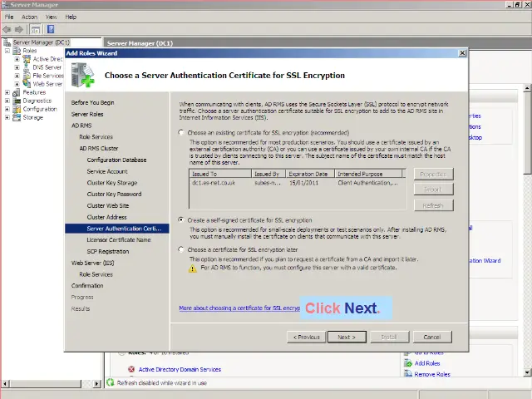Click the DNS Server role icon
Screen dimensions: 532x399
click(27, 67)
